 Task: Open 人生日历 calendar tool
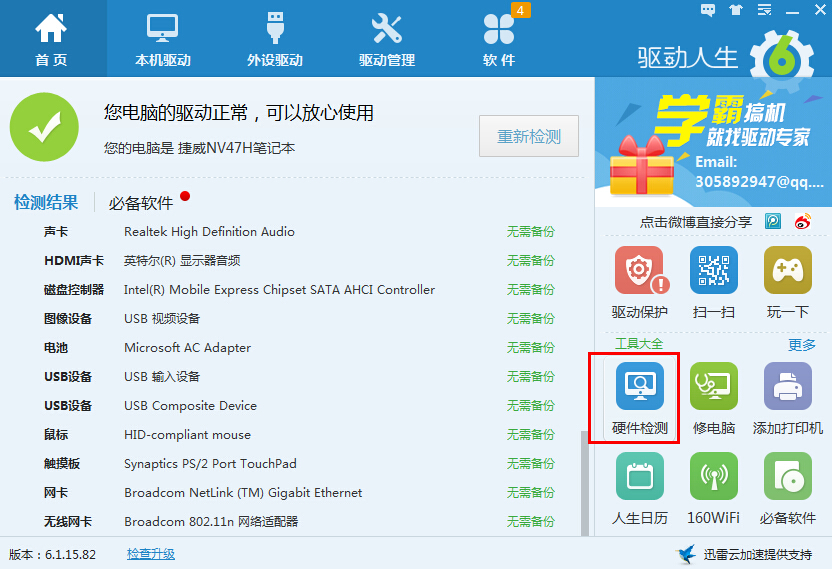[639, 488]
